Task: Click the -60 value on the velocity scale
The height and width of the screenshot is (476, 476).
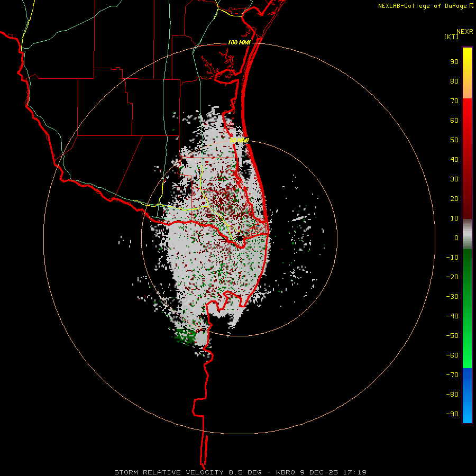Action: [x=452, y=355]
